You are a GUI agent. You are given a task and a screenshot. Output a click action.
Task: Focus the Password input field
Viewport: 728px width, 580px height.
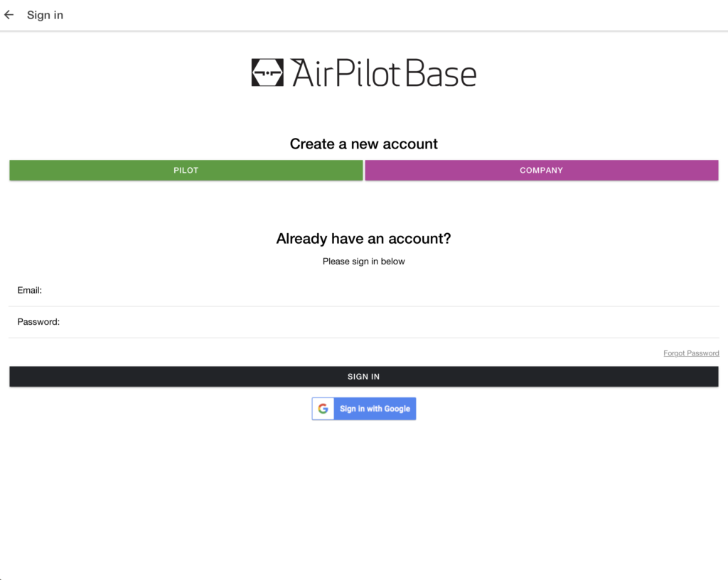click(363, 322)
